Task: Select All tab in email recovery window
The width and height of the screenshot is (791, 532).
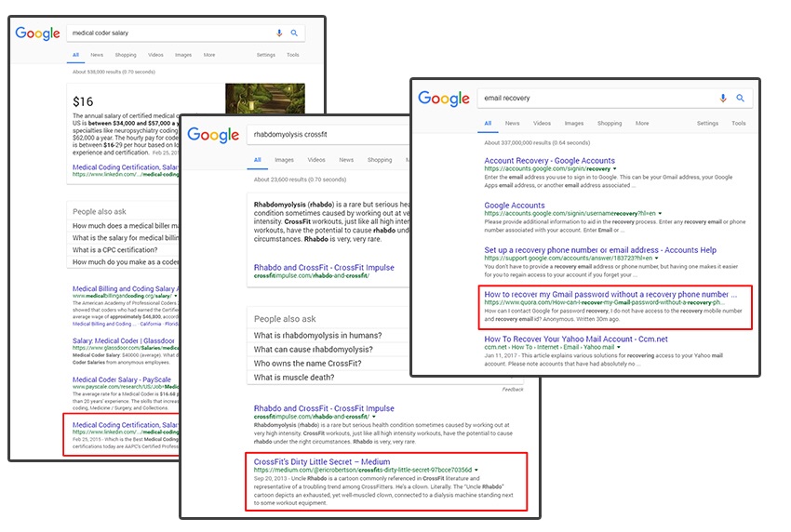Action: point(488,123)
